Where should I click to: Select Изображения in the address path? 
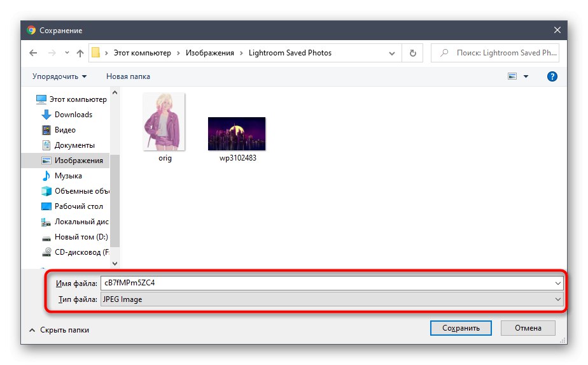point(209,53)
